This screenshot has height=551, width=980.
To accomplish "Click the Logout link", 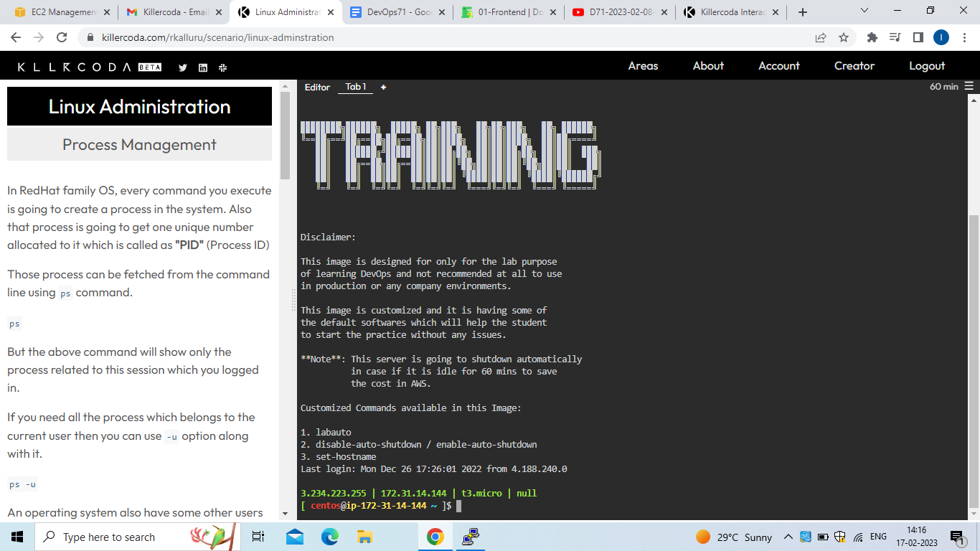I will click(x=926, y=65).
